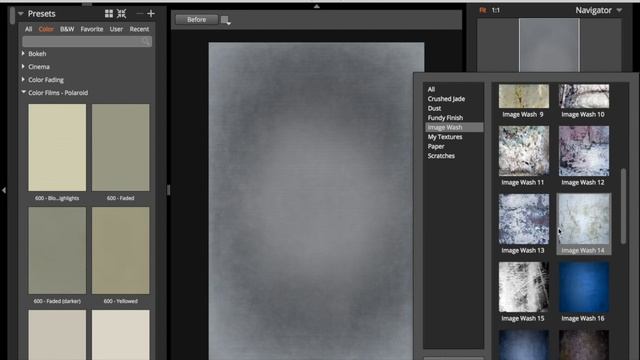Choose Image Wash 13 texture
The height and width of the screenshot is (360, 640).
coord(524,219)
